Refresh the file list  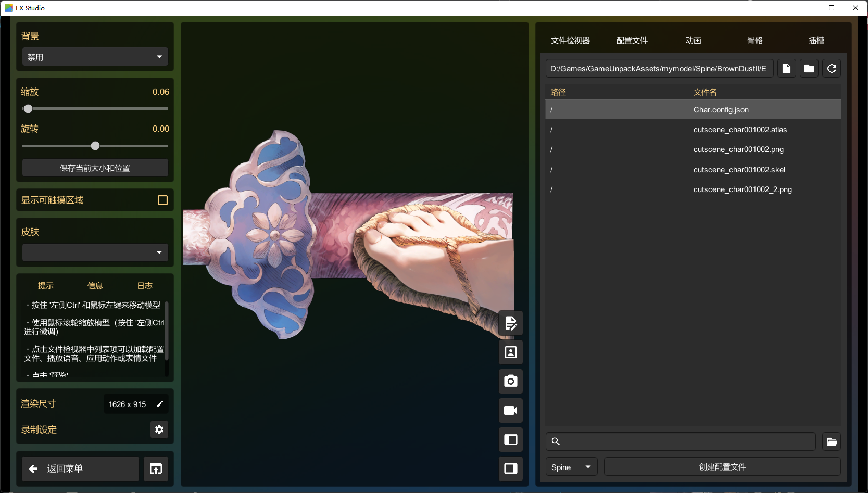[x=832, y=69]
